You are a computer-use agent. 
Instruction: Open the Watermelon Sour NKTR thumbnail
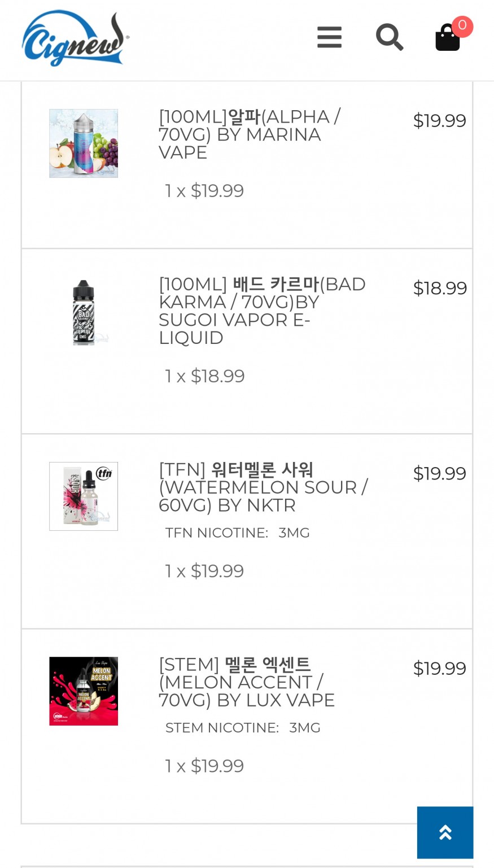84,496
